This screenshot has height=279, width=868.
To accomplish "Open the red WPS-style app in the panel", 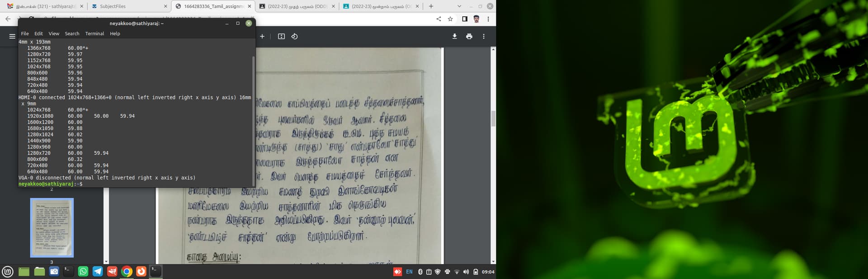I will click(112, 271).
